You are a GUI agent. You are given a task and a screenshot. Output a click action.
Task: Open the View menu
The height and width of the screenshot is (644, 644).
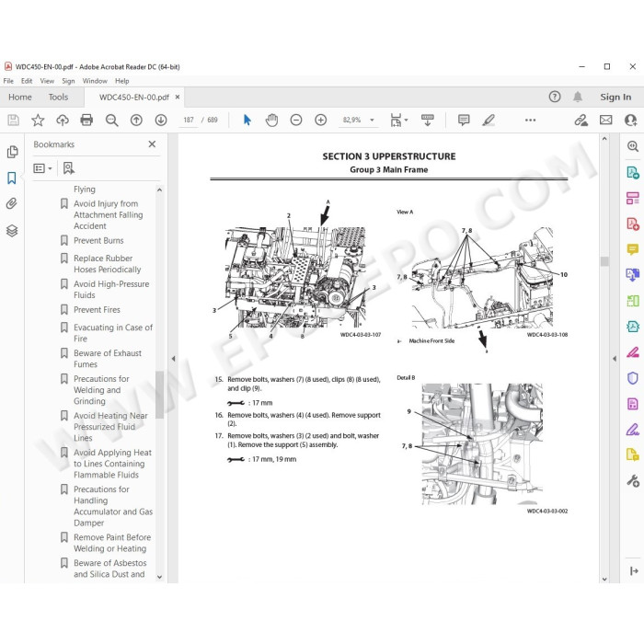click(x=47, y=81)
